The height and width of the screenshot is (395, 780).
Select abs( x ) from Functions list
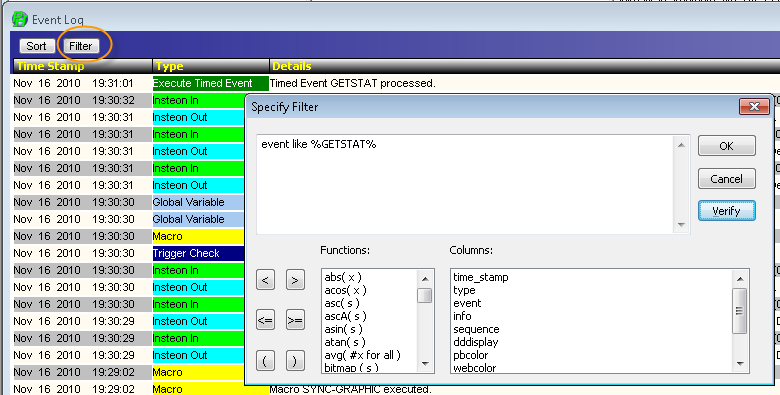[343, 277]
